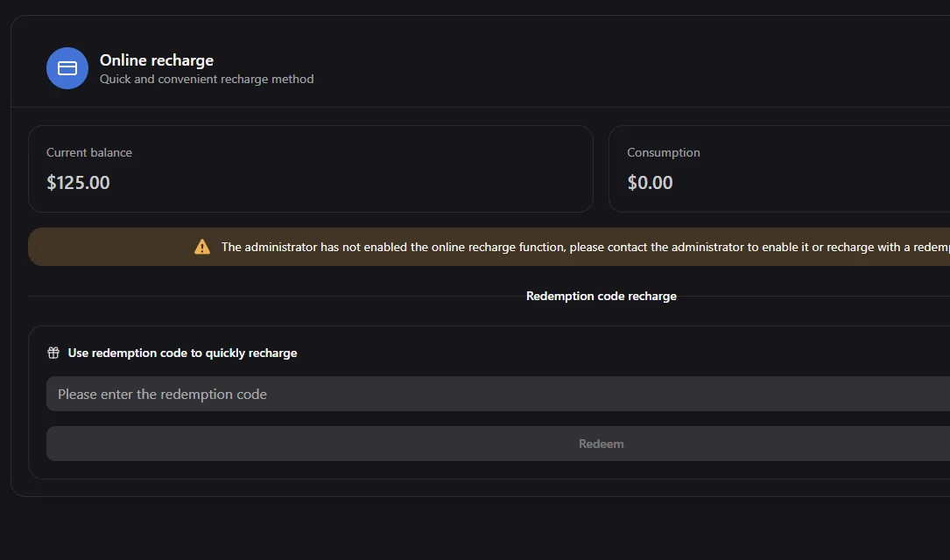Click the Redemption code recharge divider title
Screen dimensions: 950x560
tap(601, 296)
